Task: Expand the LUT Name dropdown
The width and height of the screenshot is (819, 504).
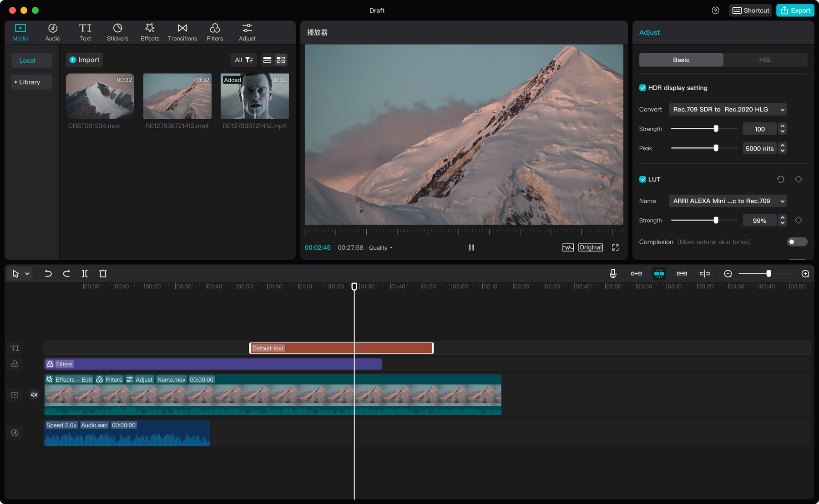Action: [x=727, y=201]
